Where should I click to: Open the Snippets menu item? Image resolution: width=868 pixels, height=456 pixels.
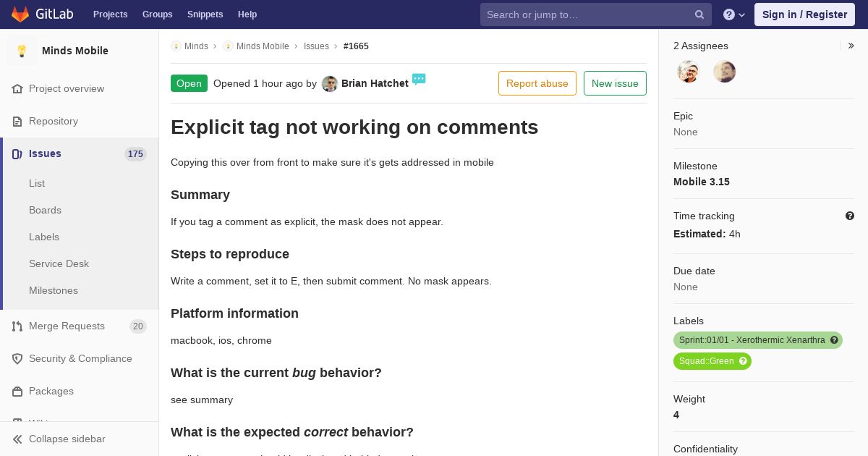click(x=205, y=14)
